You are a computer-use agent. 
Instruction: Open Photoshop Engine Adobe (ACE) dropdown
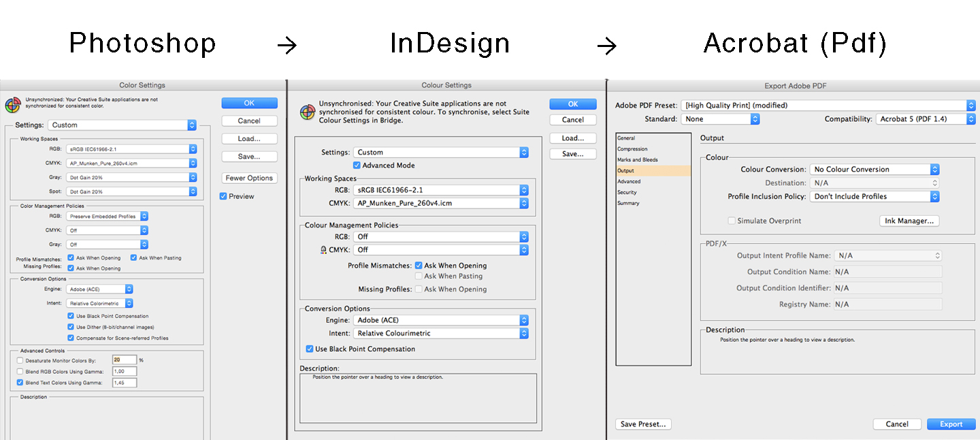100,289
